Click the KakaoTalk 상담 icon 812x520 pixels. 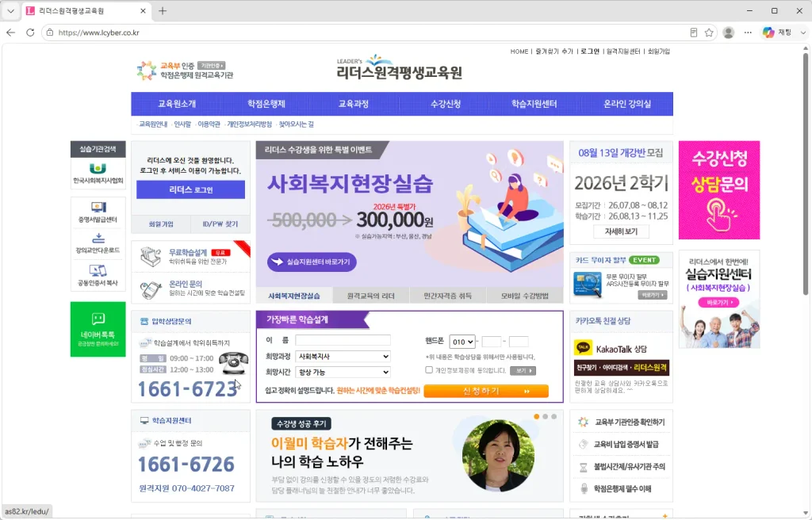[583, 347]
